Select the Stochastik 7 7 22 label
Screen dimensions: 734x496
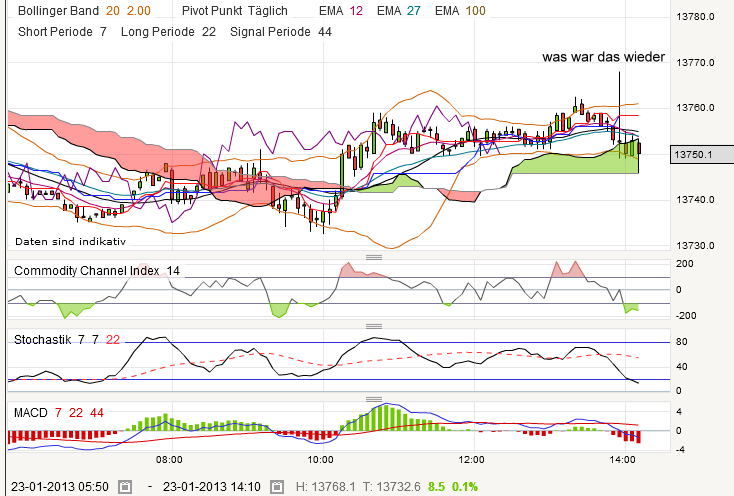click(67, 340)
